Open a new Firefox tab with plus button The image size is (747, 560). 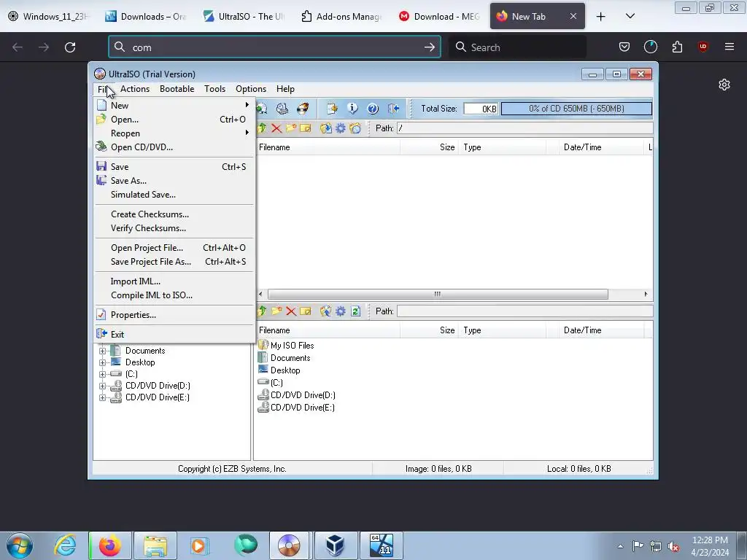point(601,16)
